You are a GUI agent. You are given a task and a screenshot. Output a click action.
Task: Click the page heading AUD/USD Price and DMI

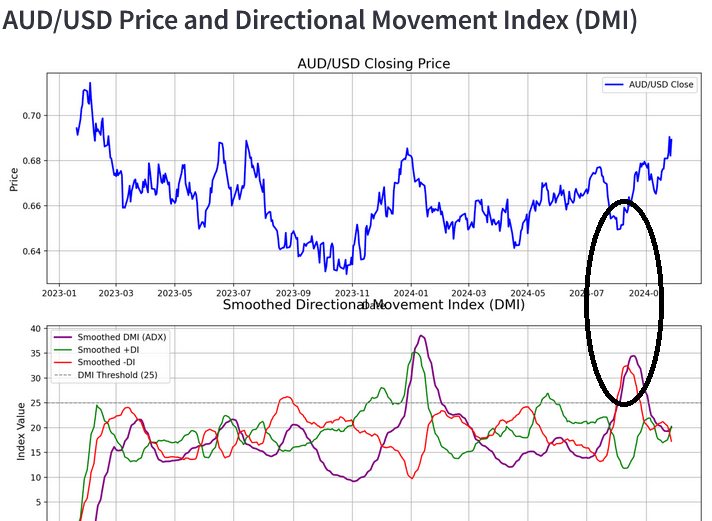320,20
